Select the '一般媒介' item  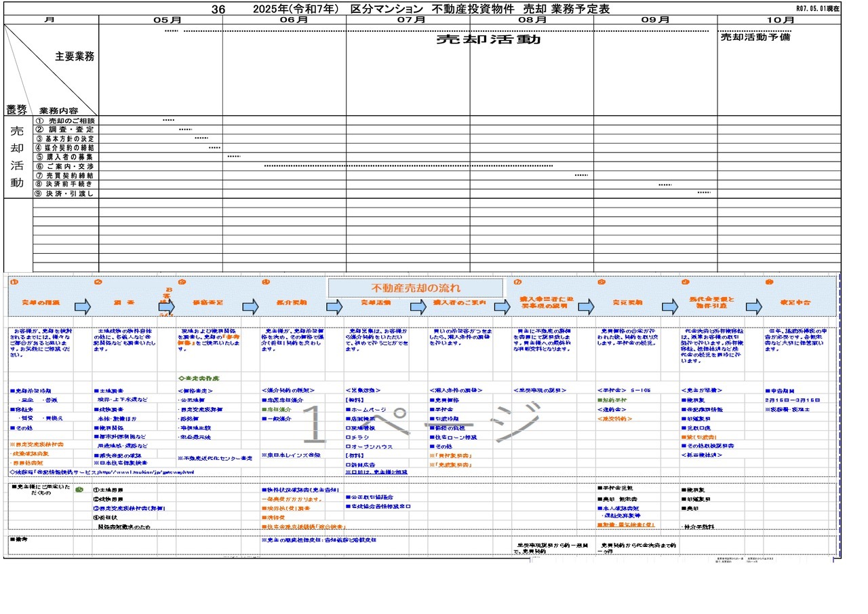(275, 419)
